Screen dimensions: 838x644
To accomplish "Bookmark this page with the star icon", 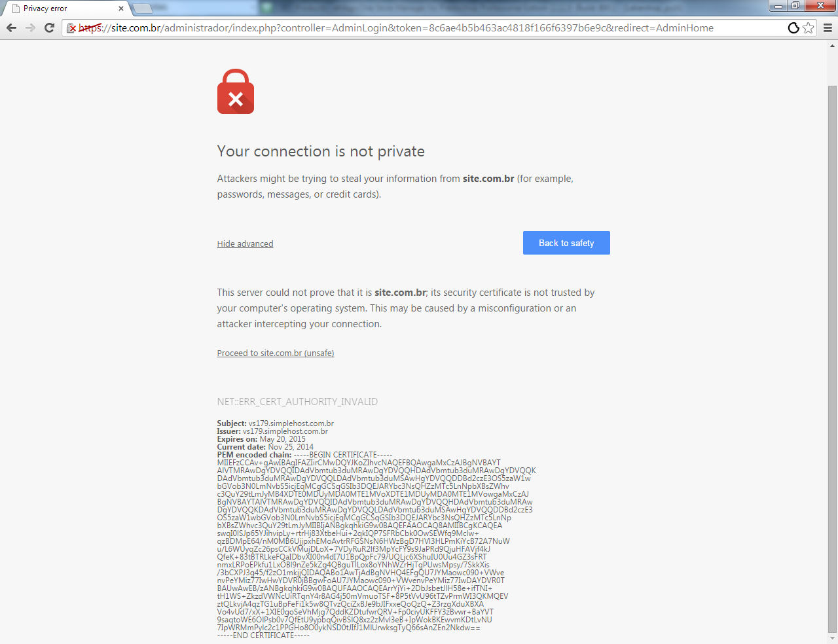I will 809,27.
